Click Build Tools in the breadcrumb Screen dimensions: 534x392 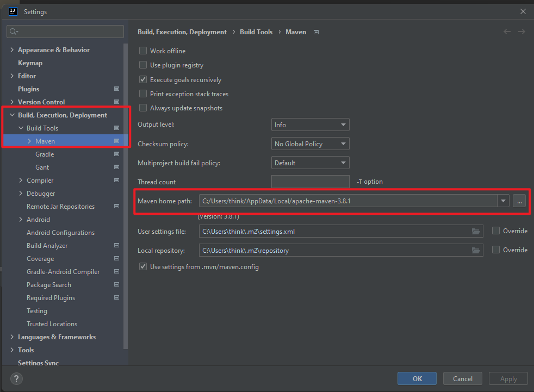click(256, 32)
